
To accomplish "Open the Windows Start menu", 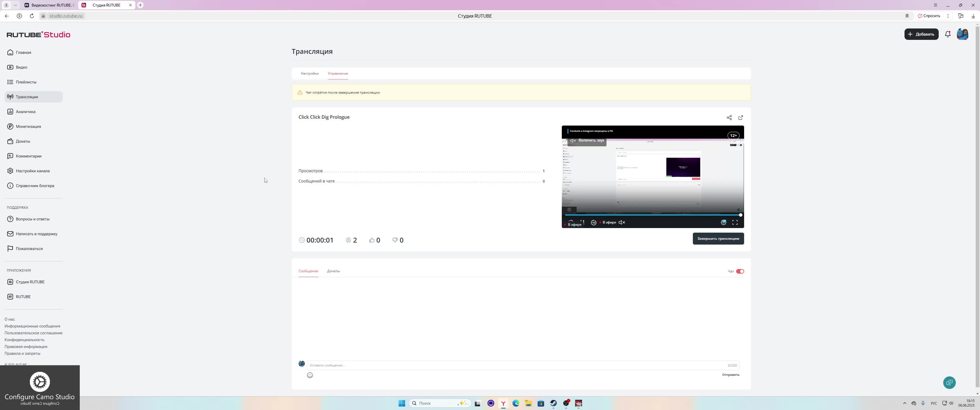I will pos(401,403).
